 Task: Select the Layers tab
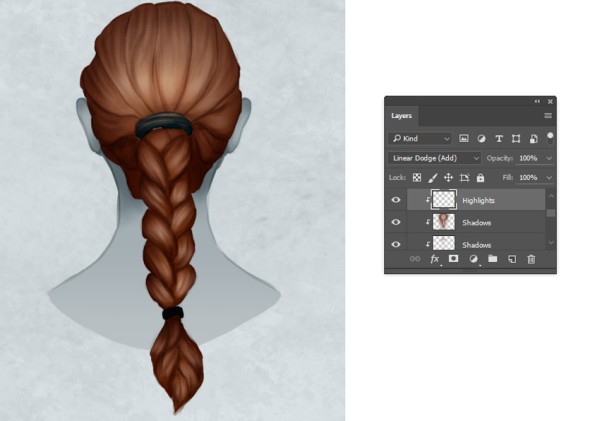click(401, 116)
